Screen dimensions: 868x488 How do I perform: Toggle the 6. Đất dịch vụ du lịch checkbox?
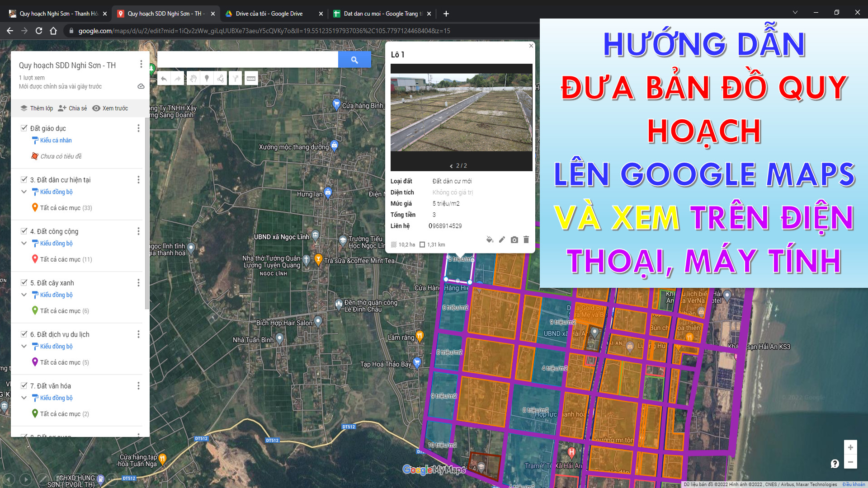[24, 334]
